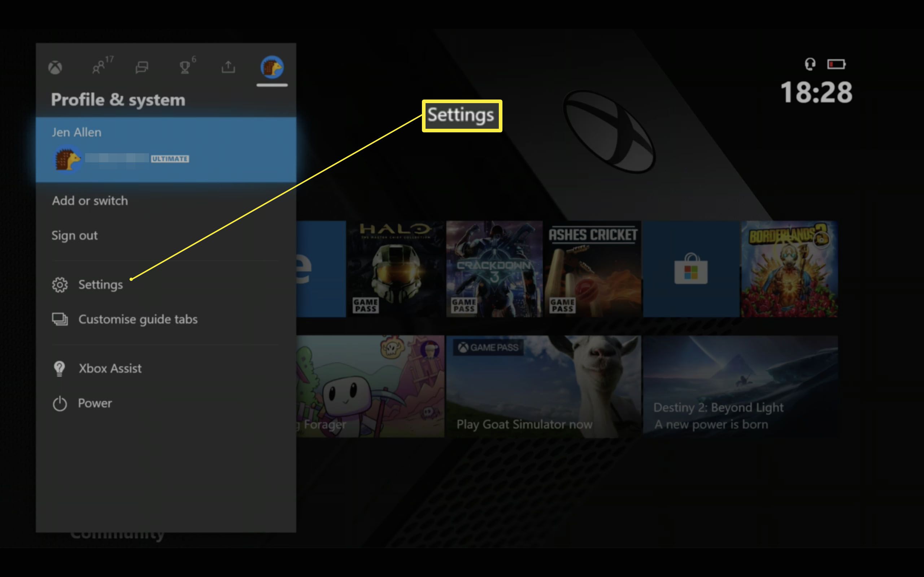The height and width of the screenshot is (577, 924).
Task: Open Settings from the menu
Action: (100, 284)
